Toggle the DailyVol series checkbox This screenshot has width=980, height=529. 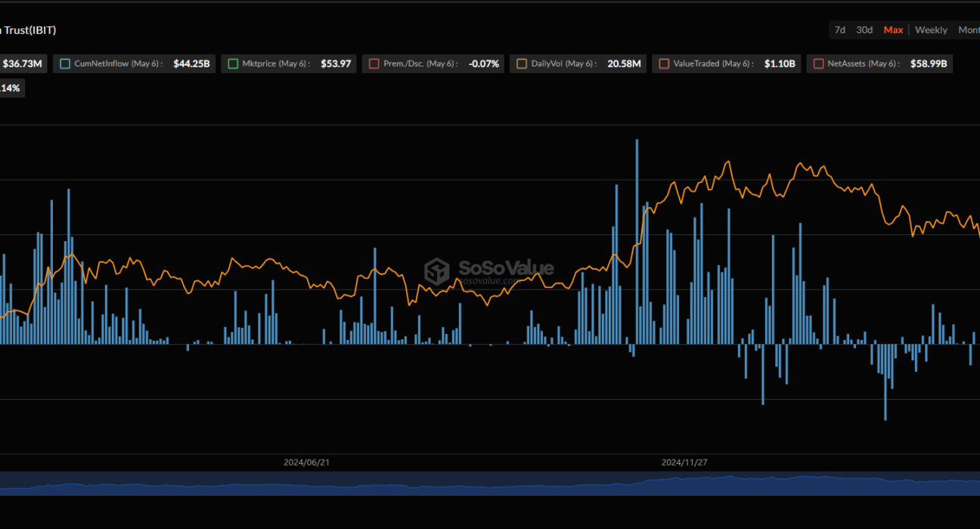point(522,64)
